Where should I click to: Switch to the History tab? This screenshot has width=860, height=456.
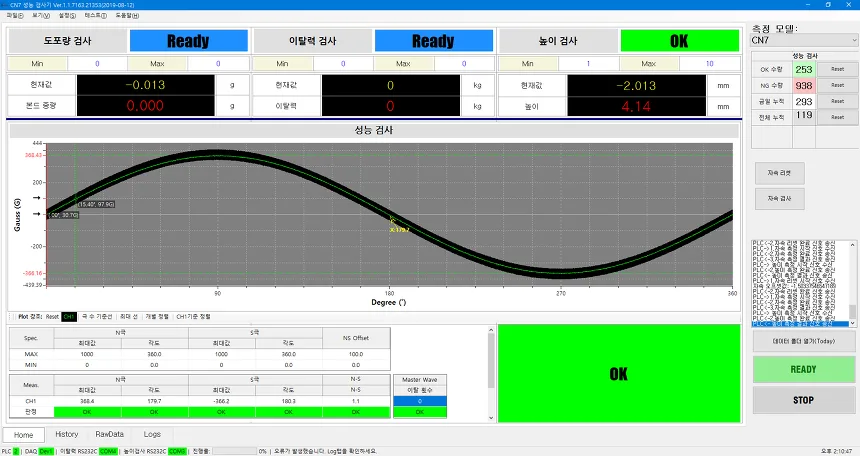[x=67, y=434]
